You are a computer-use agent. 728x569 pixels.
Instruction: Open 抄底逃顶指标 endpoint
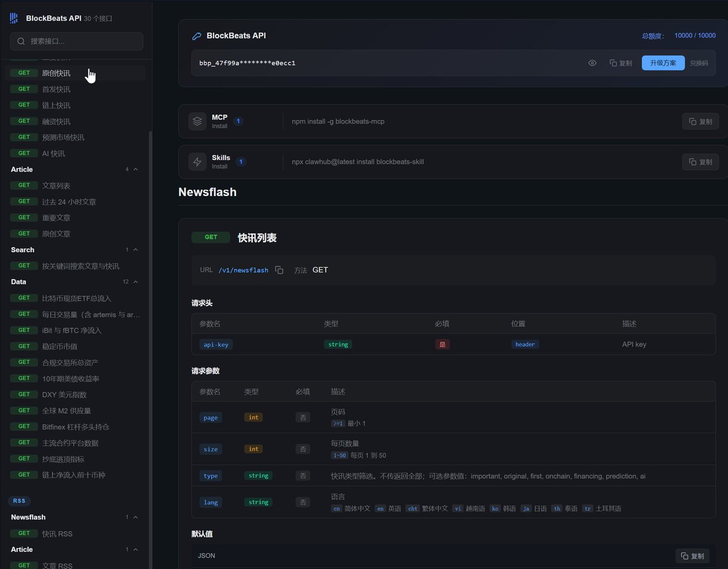pyautogui.click(x=75, y=459)
